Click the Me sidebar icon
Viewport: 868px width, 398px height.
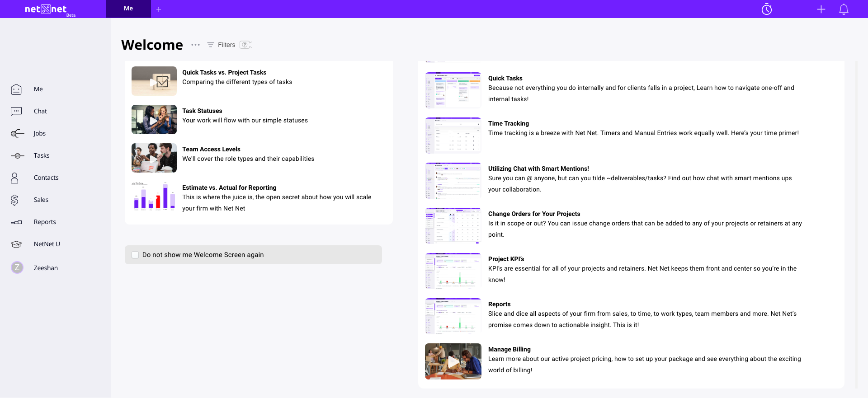click(16, 89)
